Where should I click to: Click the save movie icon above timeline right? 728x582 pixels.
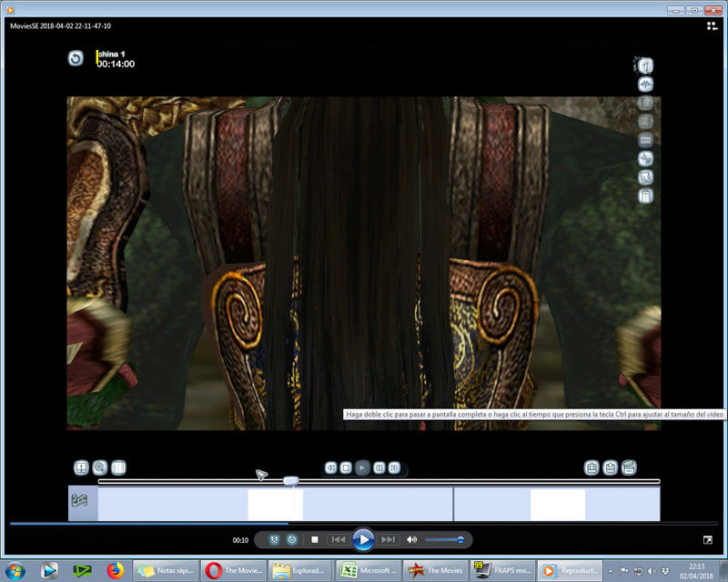[x=610, y=467]
